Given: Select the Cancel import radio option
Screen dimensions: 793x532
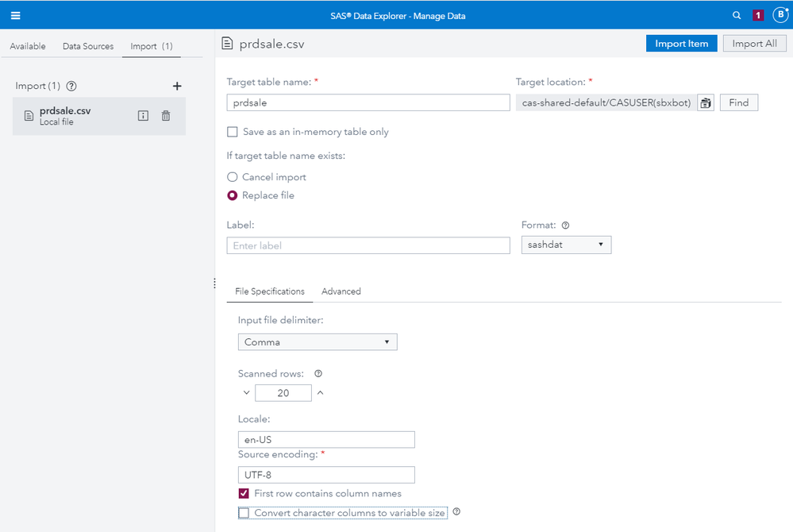Looking at the screenshot, I should [x=233, y=177].
